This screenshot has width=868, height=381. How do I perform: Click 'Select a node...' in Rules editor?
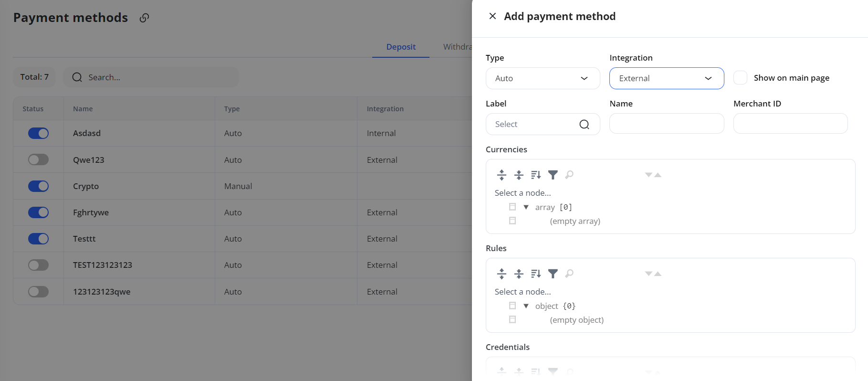[523, 292]
